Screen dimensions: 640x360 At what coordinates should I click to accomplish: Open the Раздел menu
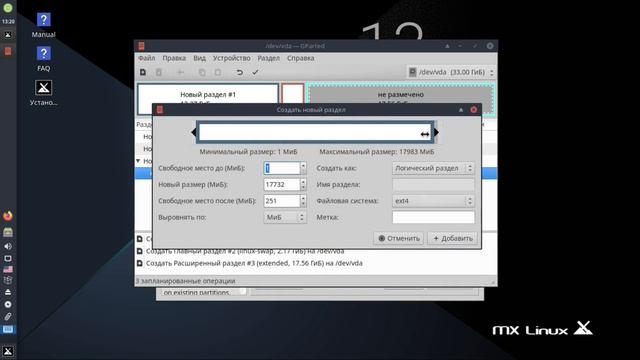coord(269,58)
